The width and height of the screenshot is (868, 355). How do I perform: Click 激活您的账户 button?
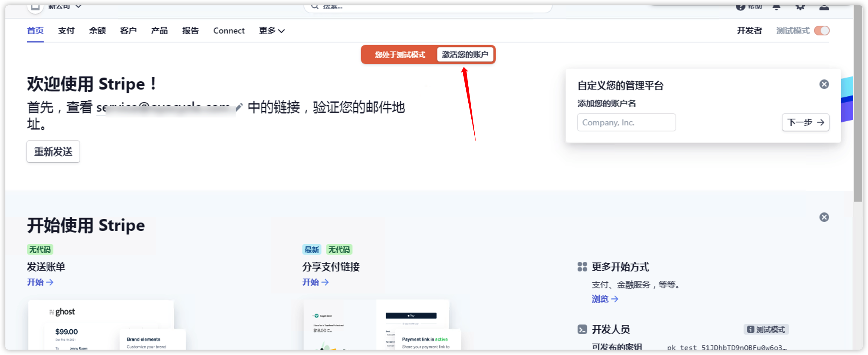coord(466,55)
